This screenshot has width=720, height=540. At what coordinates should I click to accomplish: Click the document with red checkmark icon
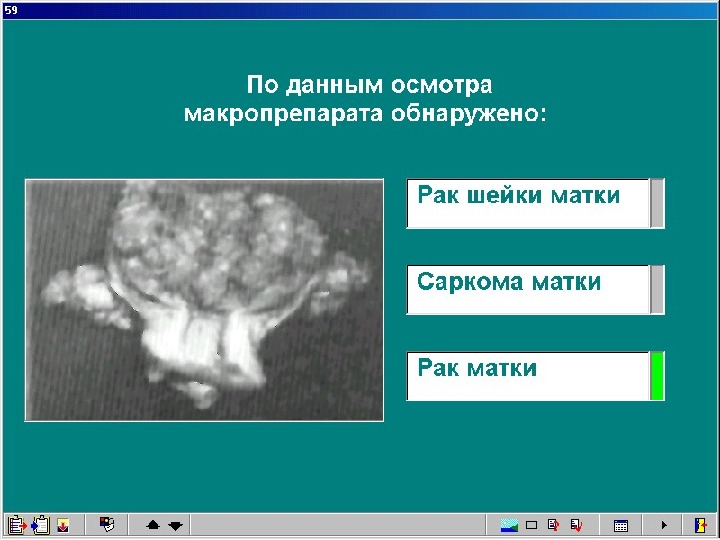(576, 525)
